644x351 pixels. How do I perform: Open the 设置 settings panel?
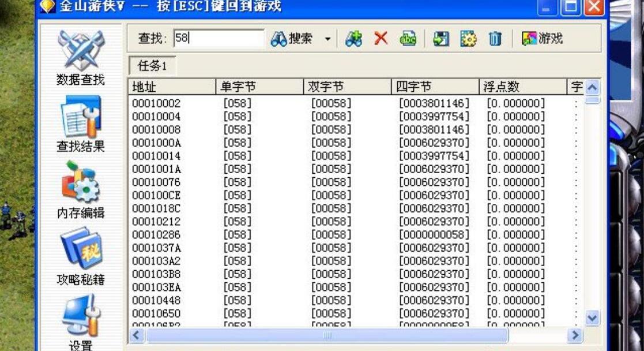pyautogui.click(x=80, y=315)
